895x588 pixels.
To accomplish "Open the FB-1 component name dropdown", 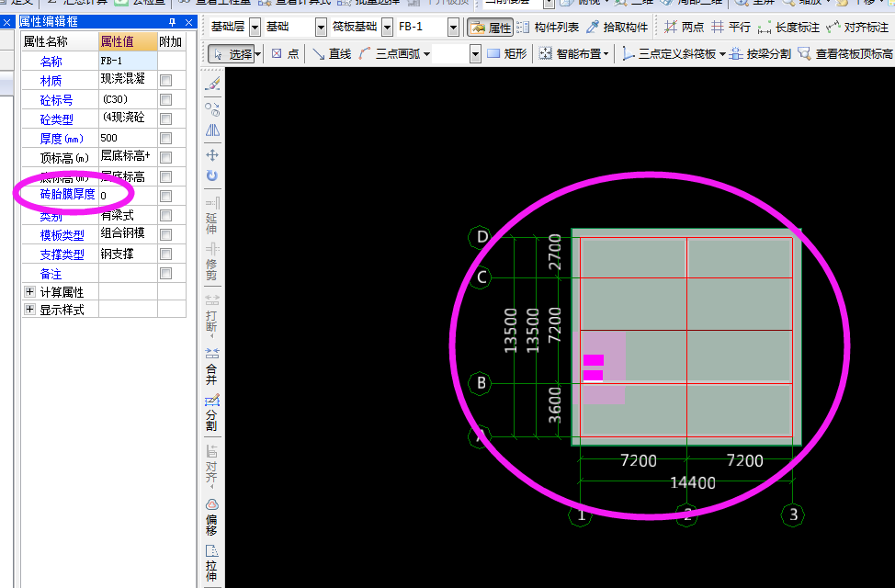I will 453,27.
